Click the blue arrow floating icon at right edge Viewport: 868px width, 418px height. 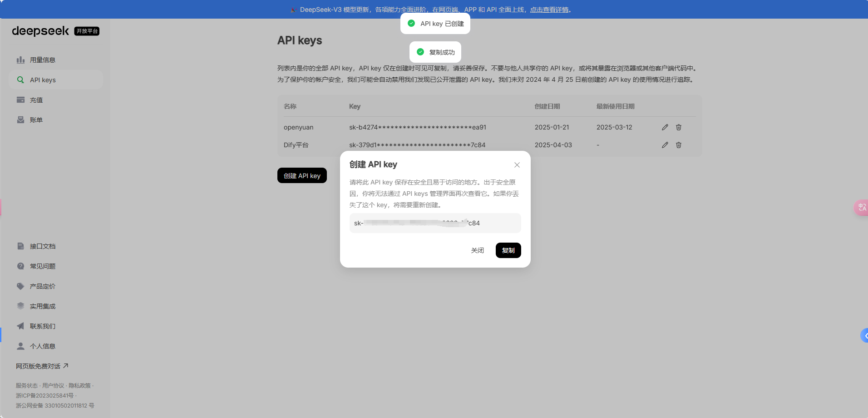tap(864, 336)
